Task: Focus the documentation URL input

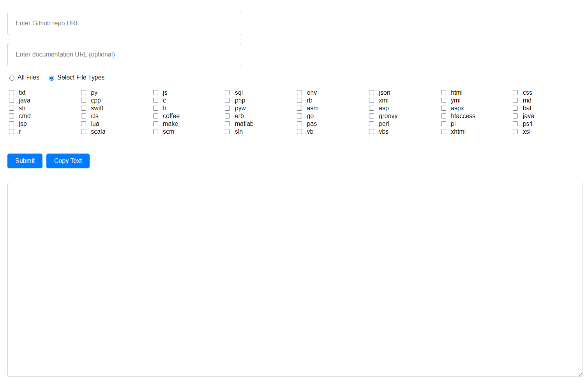Action: 124,54
